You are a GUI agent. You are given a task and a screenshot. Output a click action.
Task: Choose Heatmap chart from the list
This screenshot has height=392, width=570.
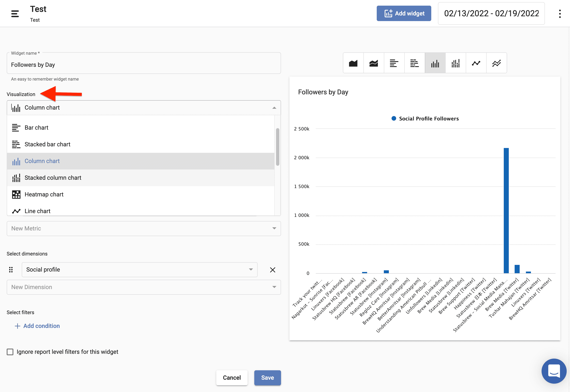44,194
